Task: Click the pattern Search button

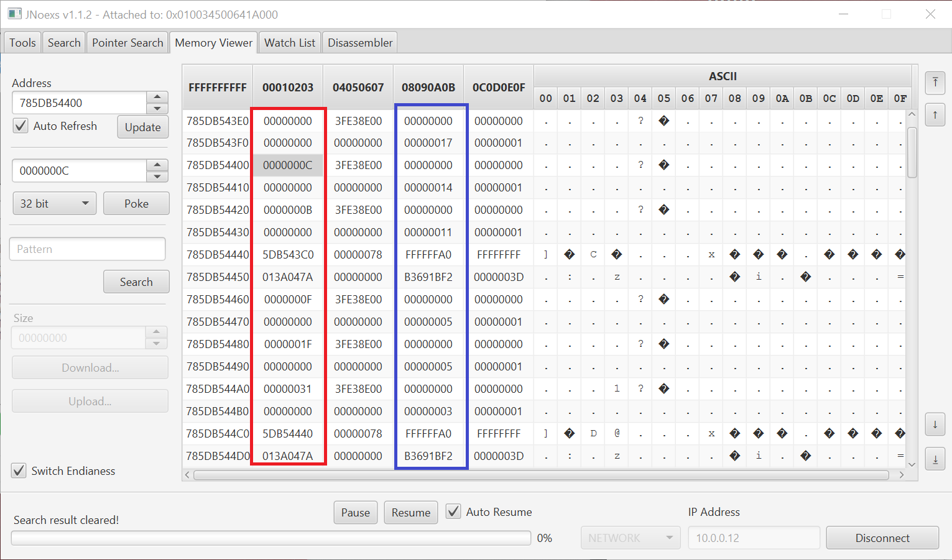Action: coord(136,282)
